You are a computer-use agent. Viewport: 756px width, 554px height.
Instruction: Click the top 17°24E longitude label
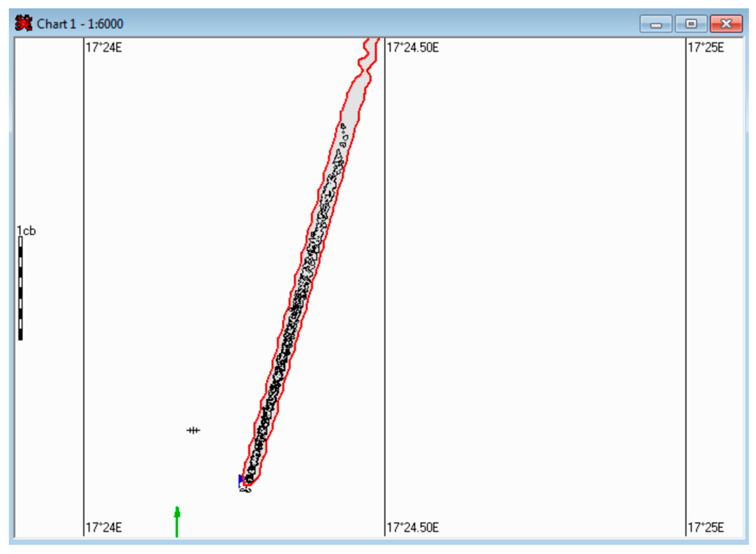click(104, 48)
